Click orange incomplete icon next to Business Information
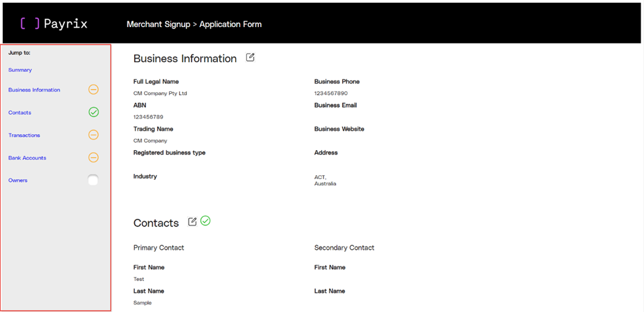This screenshot has width=644, height=312. click(94, 90)
